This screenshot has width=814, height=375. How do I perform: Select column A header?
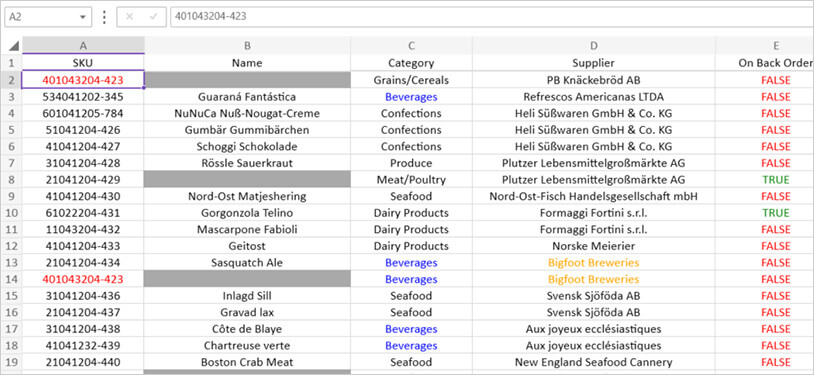83,45
